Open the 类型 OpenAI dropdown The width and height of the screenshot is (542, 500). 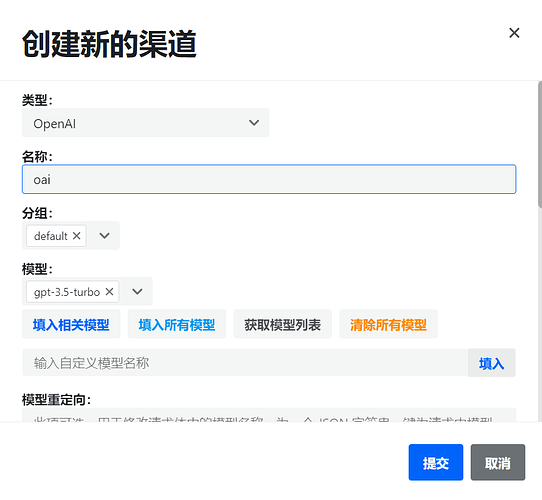click(146, 123)
